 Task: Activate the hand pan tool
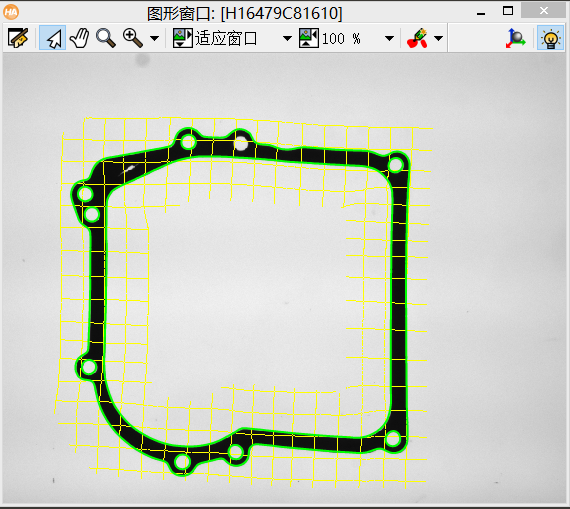pyautogui.click(x=79, y=38)
